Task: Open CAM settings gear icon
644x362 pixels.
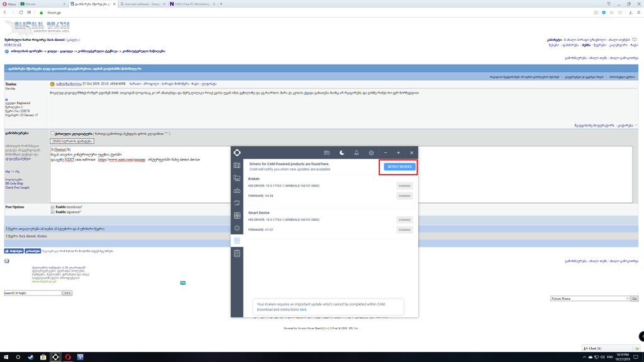Action: [x=371, y=153]
